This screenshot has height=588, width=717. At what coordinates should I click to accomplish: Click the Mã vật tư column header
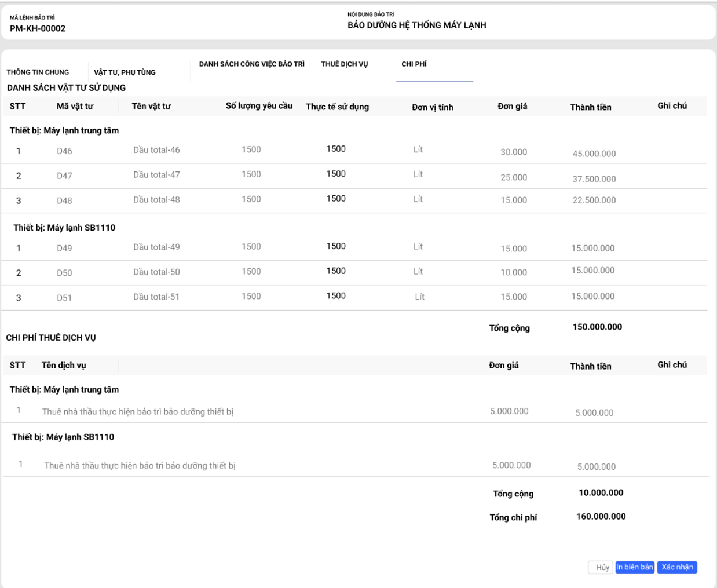(75, 107)
